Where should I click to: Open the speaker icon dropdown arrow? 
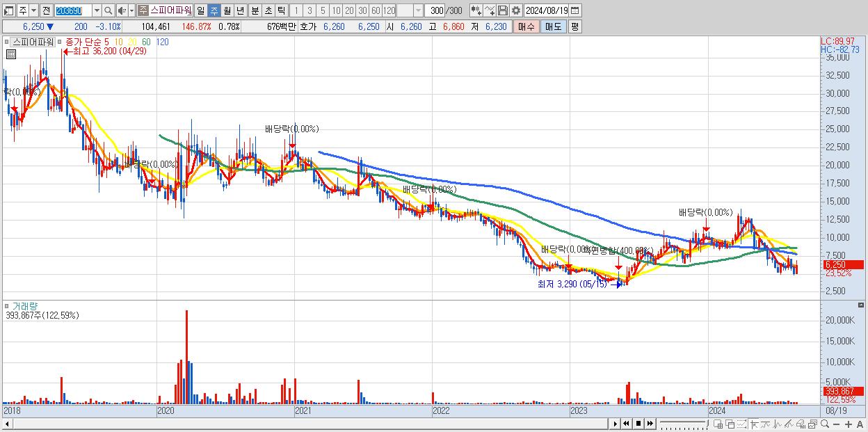pos(131,11)
